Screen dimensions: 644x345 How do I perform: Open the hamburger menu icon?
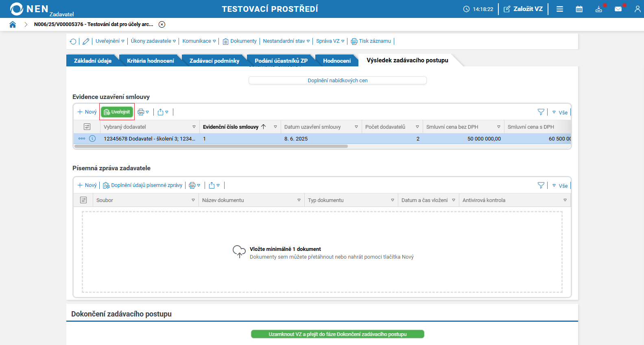click(x=560, y=9)
